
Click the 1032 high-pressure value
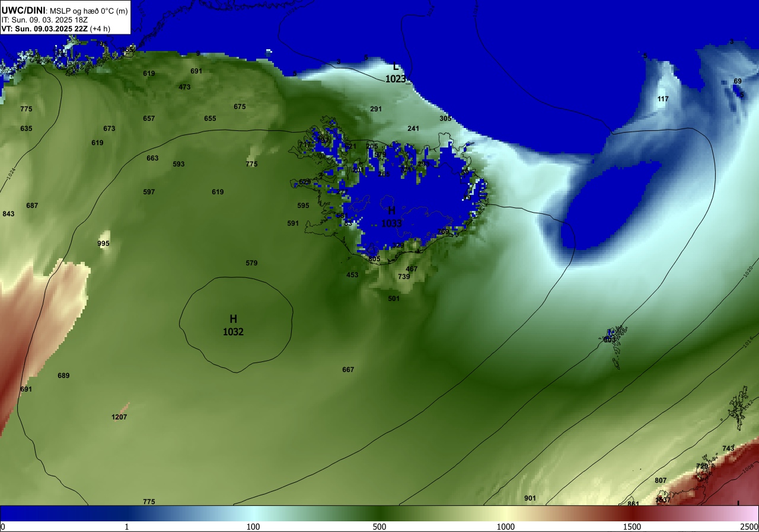pos(233,332)
